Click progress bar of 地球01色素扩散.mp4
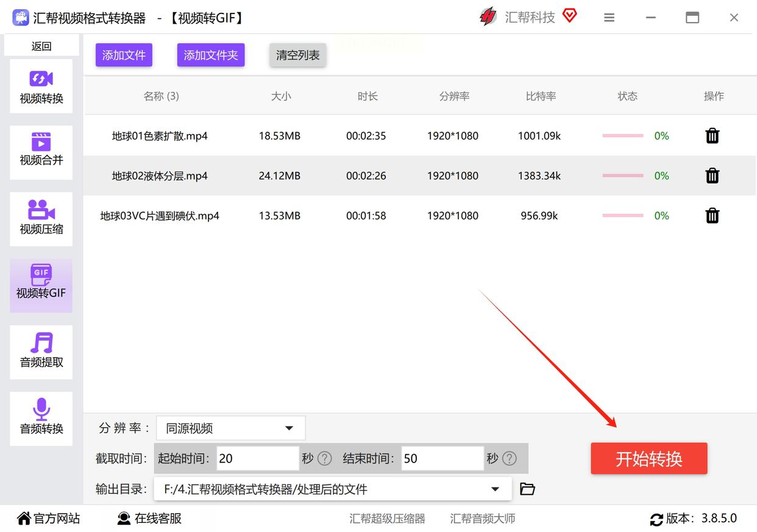The image size is (757, 532). 622,136
